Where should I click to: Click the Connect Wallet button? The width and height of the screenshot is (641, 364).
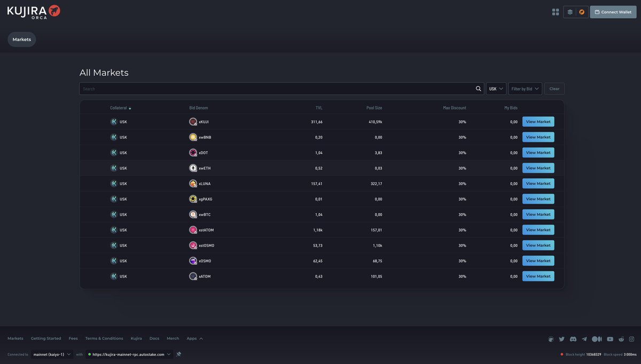[x=613, y=12]
